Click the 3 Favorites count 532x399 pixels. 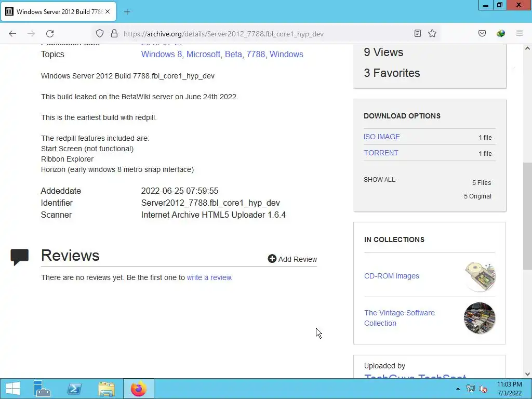point(392,73)
